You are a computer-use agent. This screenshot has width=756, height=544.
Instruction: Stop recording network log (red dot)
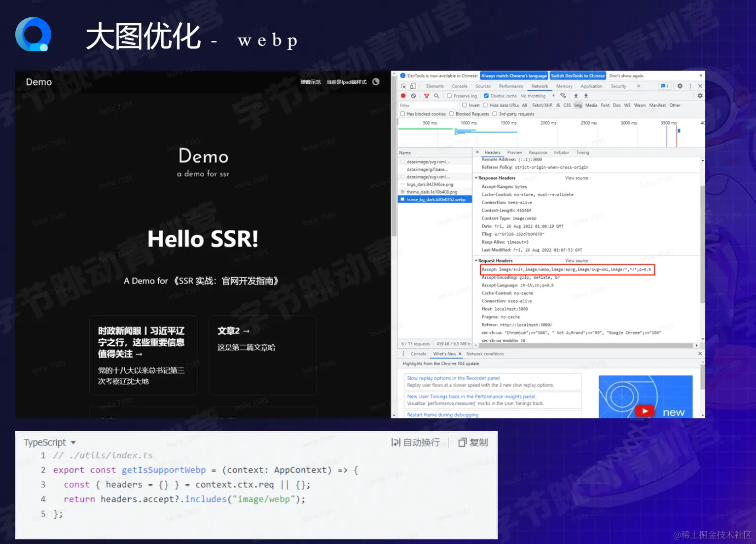403,96
